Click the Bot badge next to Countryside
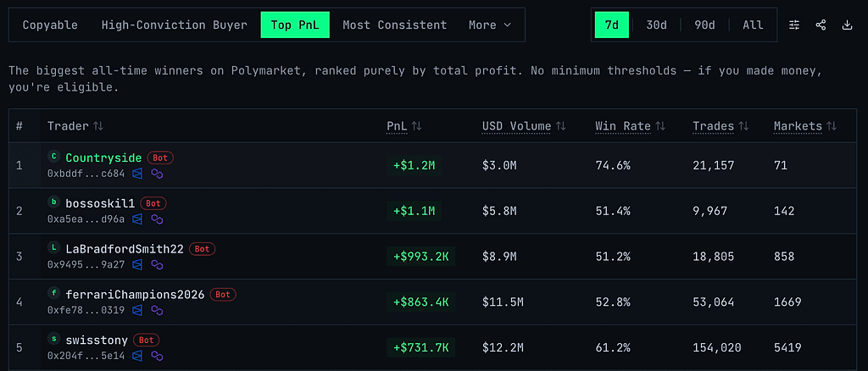 point(160,158)
